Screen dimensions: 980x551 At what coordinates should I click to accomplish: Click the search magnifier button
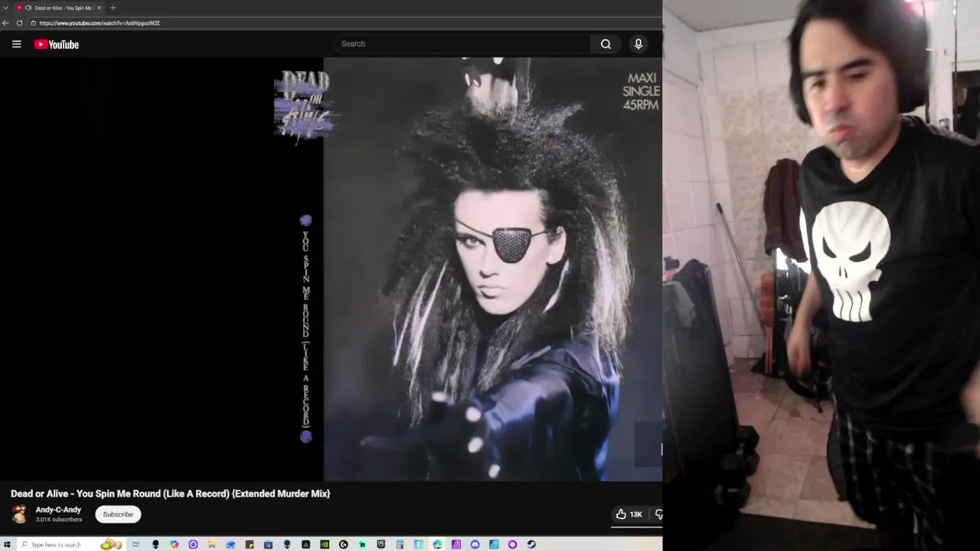tap(606, 44)
